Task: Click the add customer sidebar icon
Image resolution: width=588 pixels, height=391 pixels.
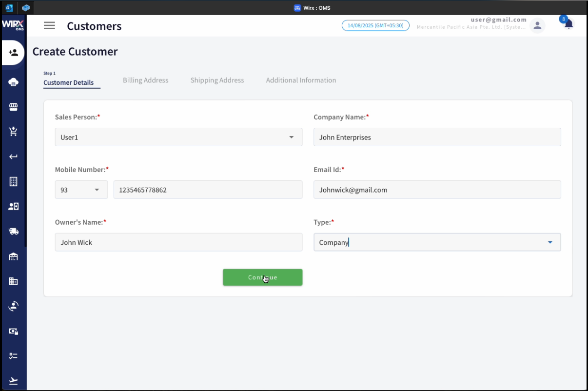Action: (14, 53)
